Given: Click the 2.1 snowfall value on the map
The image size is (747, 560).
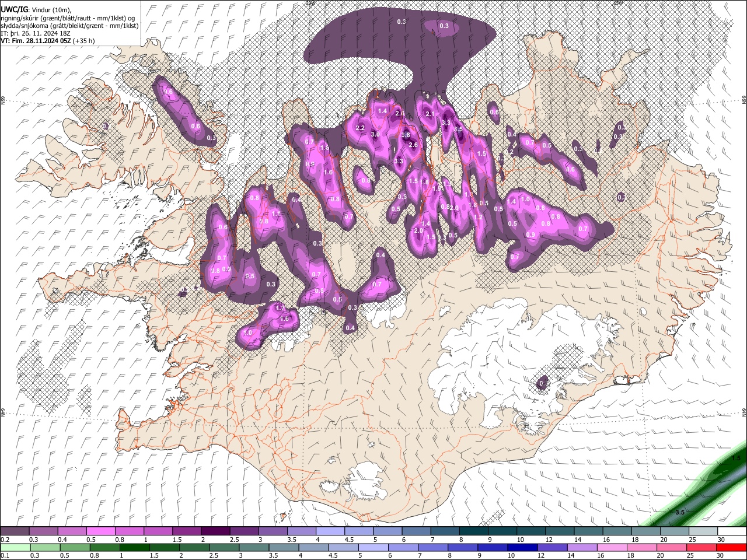Looking at the screenshot, I should (431, 114).
